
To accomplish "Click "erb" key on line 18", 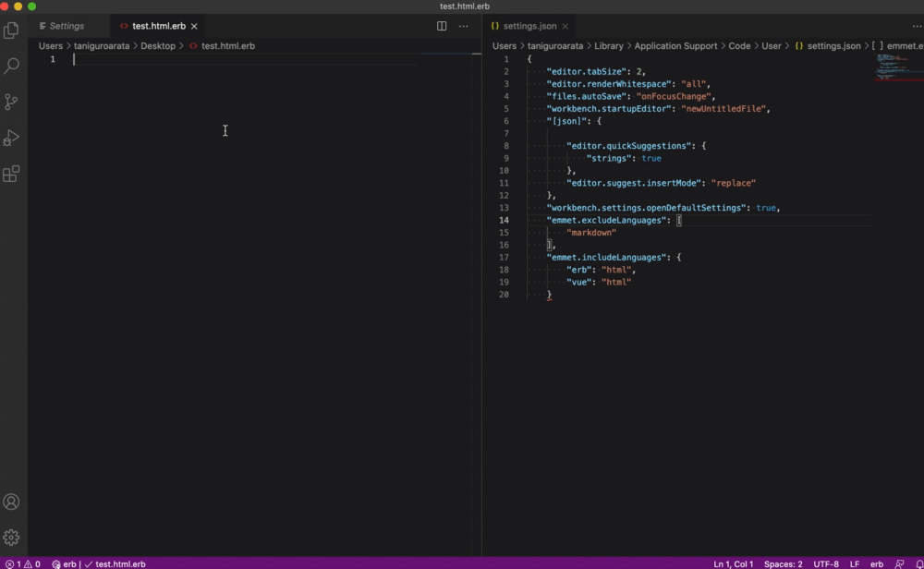I will tap(578, 269).
